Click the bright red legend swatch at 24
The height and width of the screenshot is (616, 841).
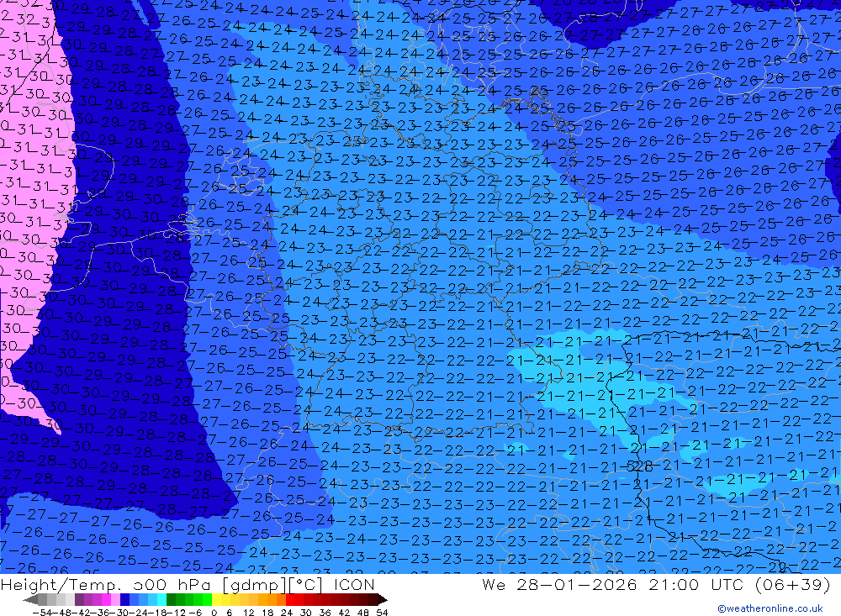[290, 599]
